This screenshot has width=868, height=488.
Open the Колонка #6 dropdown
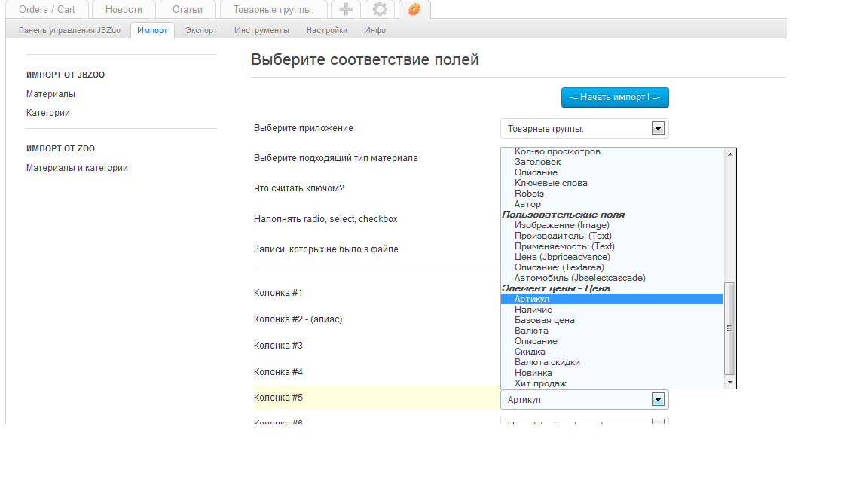[658, 422]
